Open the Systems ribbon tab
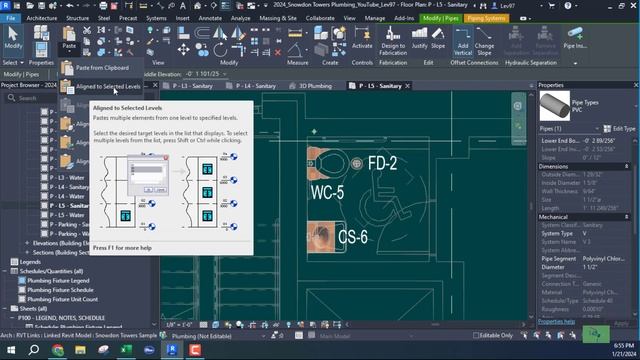 [x=156, y=18]
